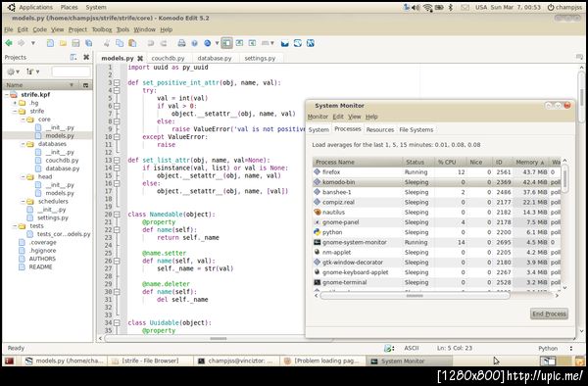Open the Toolbox menu in Komodo
This screenshot has width=588, height=386.
pos(102,29)
